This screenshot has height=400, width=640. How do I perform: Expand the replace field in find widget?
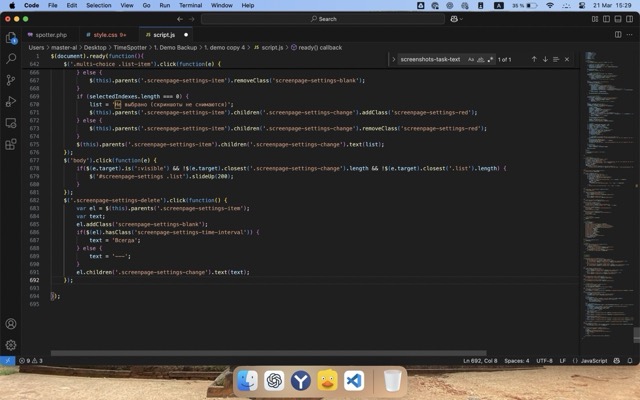(x=391, y=59)
